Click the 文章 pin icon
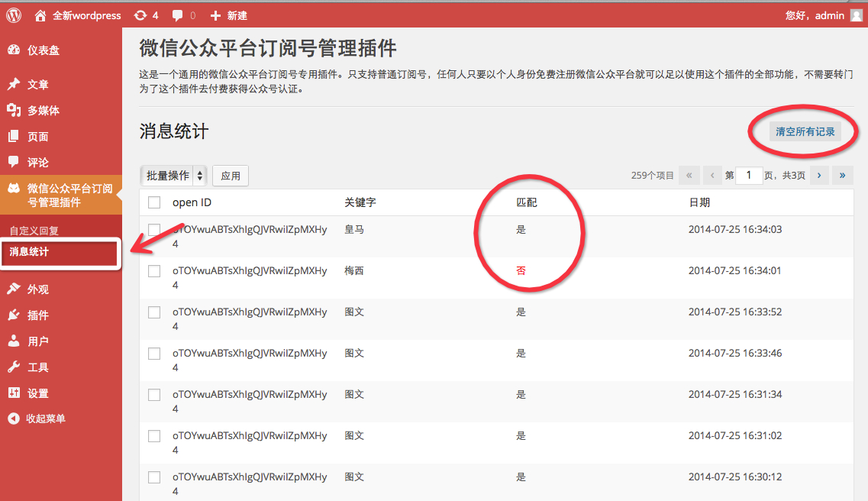868x501 pixels. pos(14,84)
